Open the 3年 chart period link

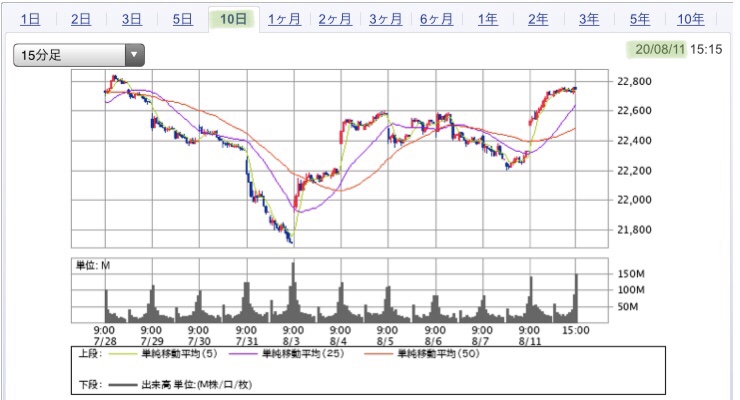tap(589, 19)
